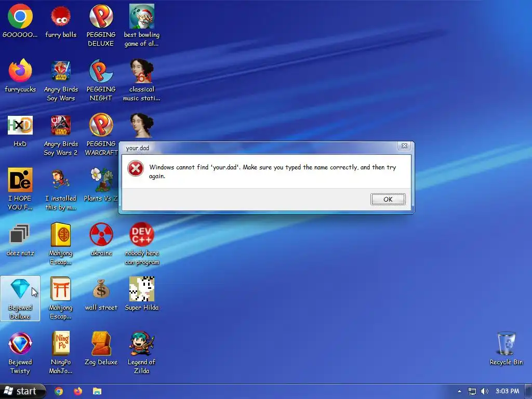The image size is (532, 399).
Task: Select the deez nutz desktop icon
Action: (x=20, y=240)
